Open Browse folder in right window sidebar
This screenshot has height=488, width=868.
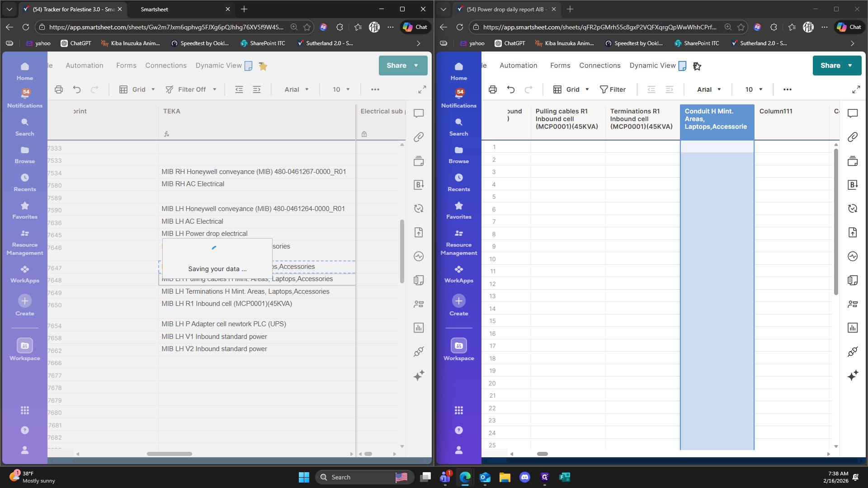click(x=458, y=155)
